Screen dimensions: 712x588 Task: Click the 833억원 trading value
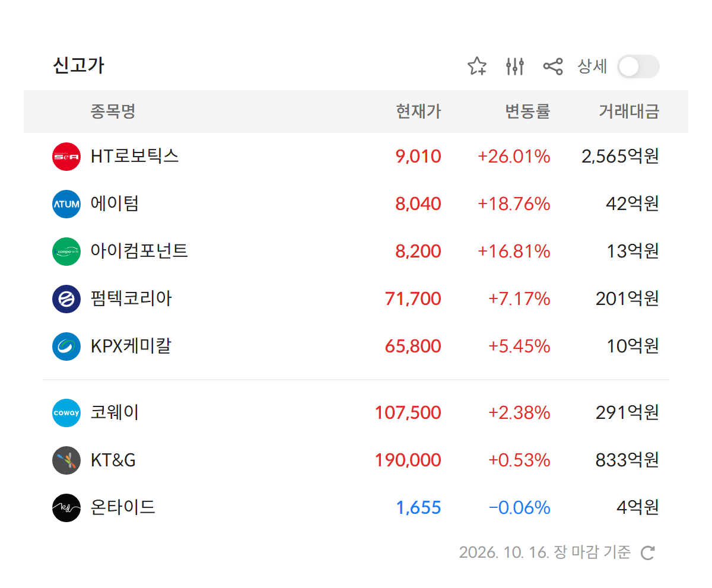pos(628,460)
